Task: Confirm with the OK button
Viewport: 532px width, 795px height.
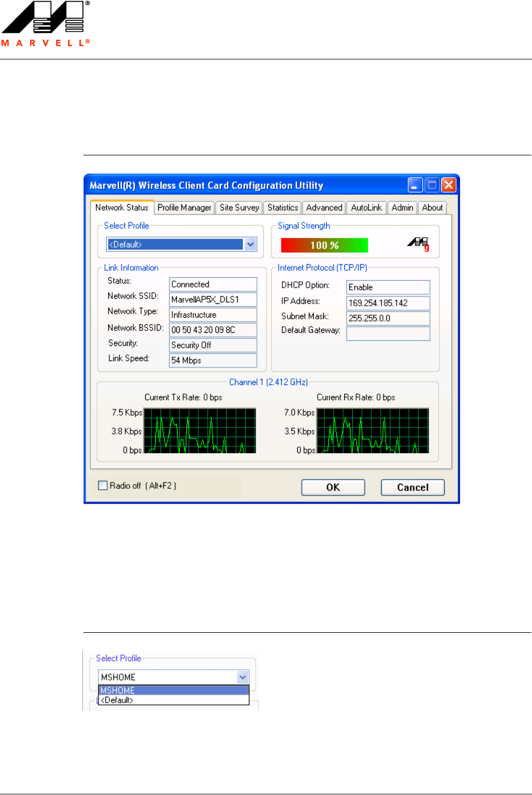Action: (x=333, y=487)
